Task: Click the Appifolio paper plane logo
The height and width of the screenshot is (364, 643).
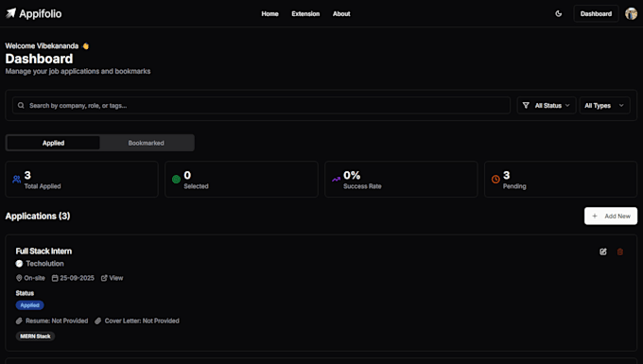Action: [11, 13]
